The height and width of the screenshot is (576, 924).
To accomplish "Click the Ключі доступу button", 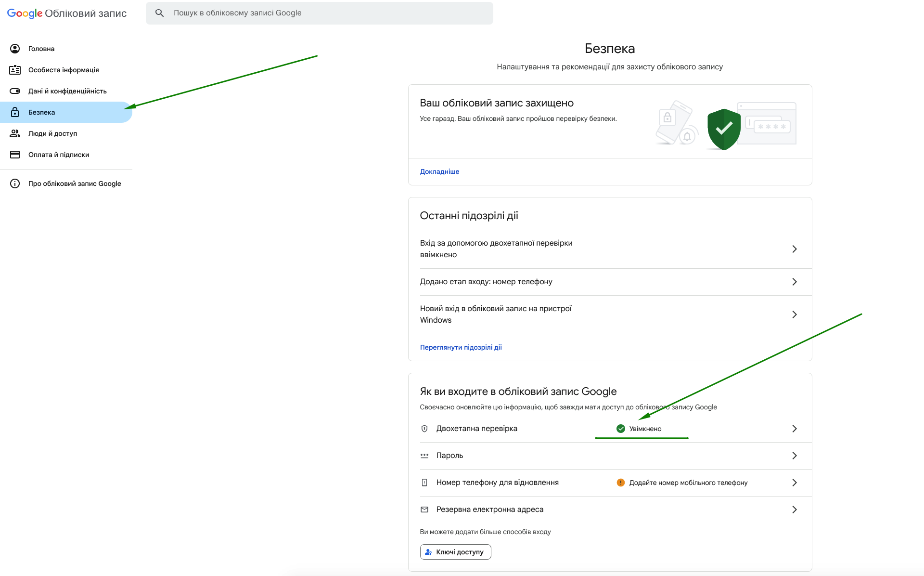I will (455, 552).
